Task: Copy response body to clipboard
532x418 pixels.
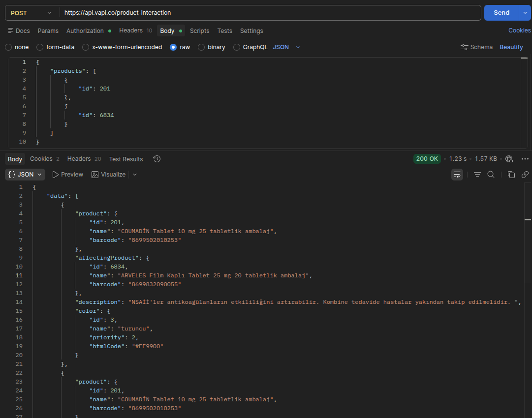Action: [x=511, y=175]
